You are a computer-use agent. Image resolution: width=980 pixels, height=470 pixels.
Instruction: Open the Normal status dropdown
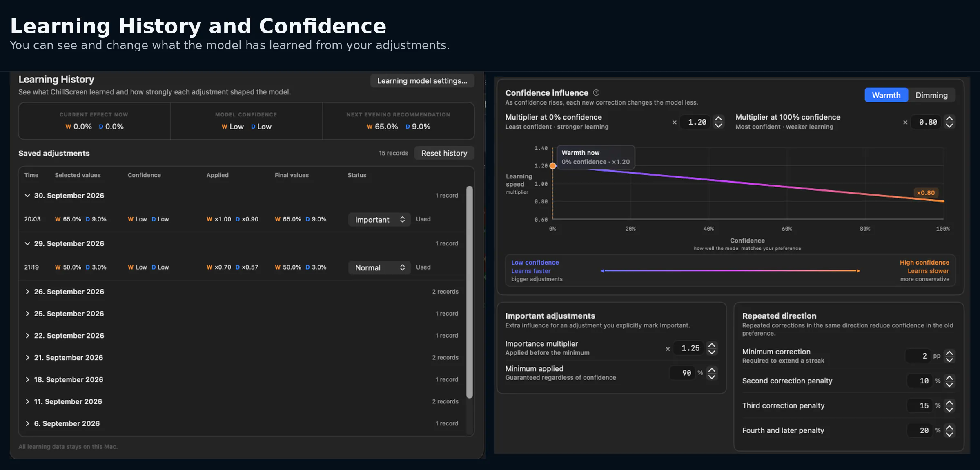[x=379, y=267]
